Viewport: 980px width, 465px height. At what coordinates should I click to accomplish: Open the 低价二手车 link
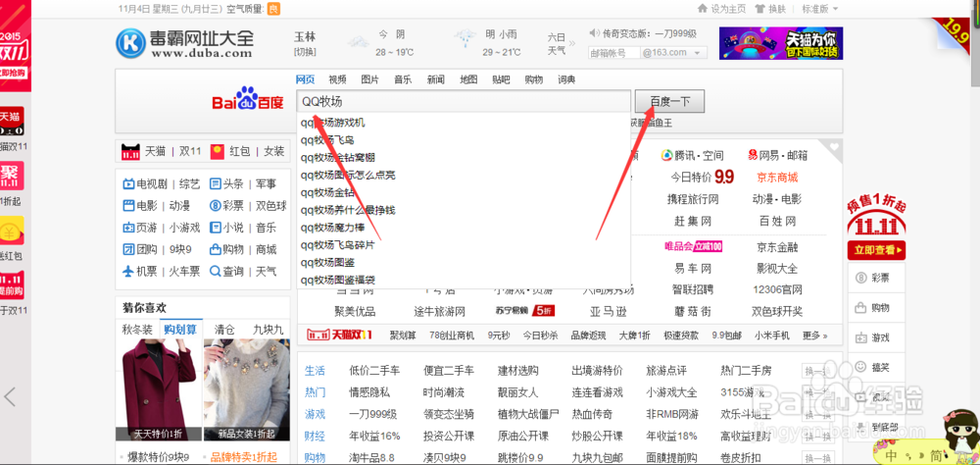374,371
